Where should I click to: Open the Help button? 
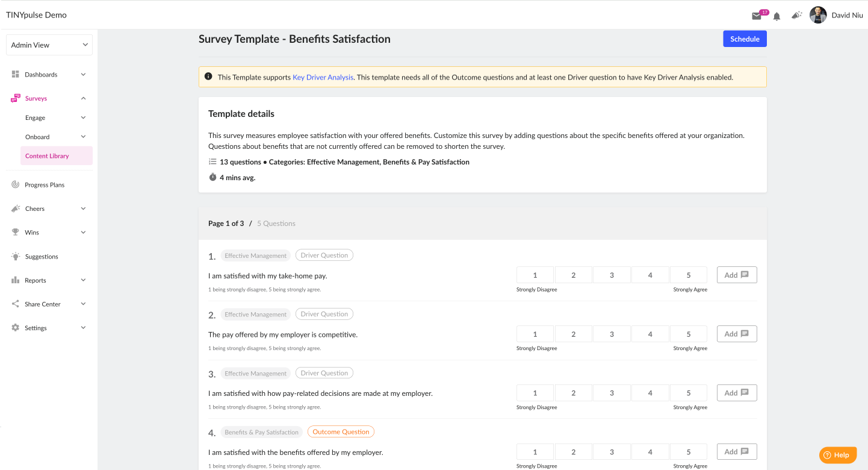tap(838, 455)
